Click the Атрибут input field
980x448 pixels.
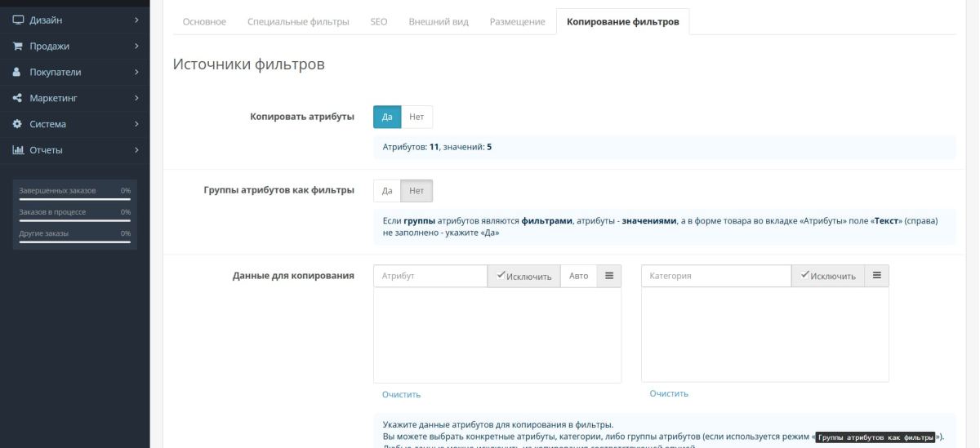point(430,276)
